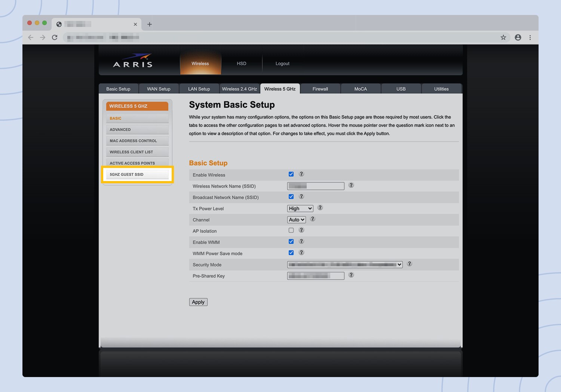Click the Logout link
561x392 pixels.
(282, 64)
